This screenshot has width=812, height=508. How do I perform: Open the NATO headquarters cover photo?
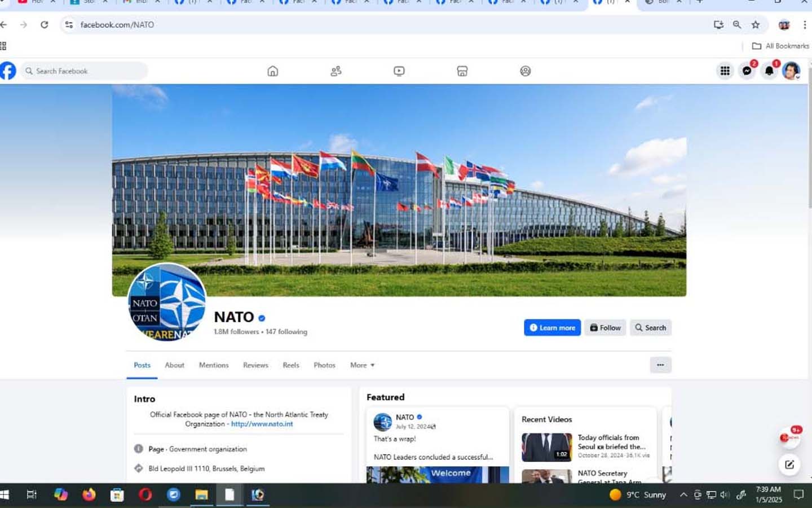pyautogui.click(x=399, y=190)
